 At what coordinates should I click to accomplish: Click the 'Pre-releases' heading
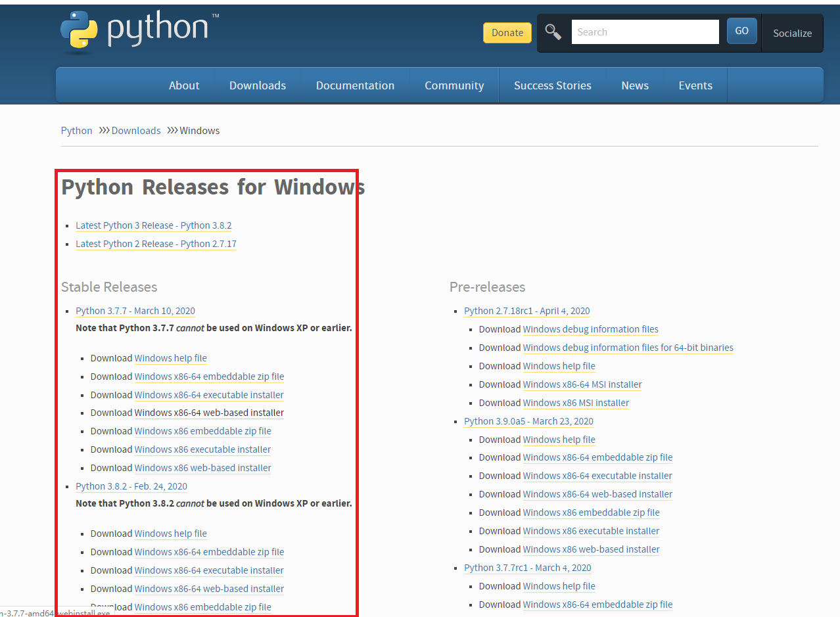tap(488, 287)
